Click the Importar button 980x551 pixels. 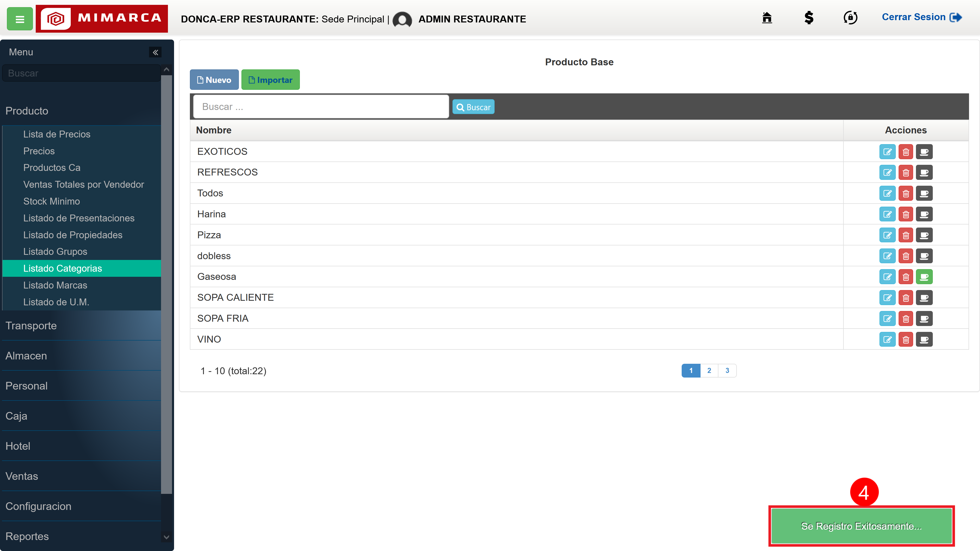(271, 80)
